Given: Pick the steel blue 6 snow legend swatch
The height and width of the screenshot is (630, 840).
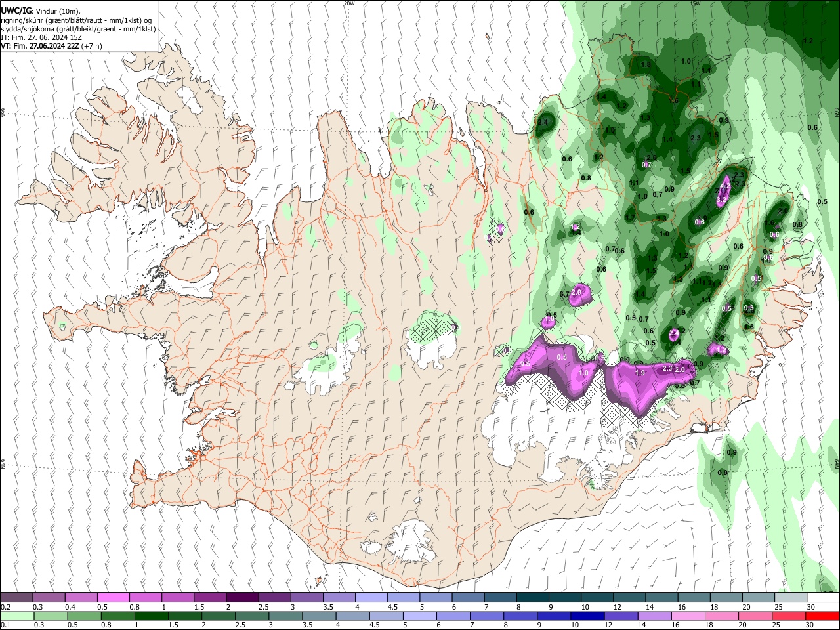Looking at the screenshot, I should 469,598.
